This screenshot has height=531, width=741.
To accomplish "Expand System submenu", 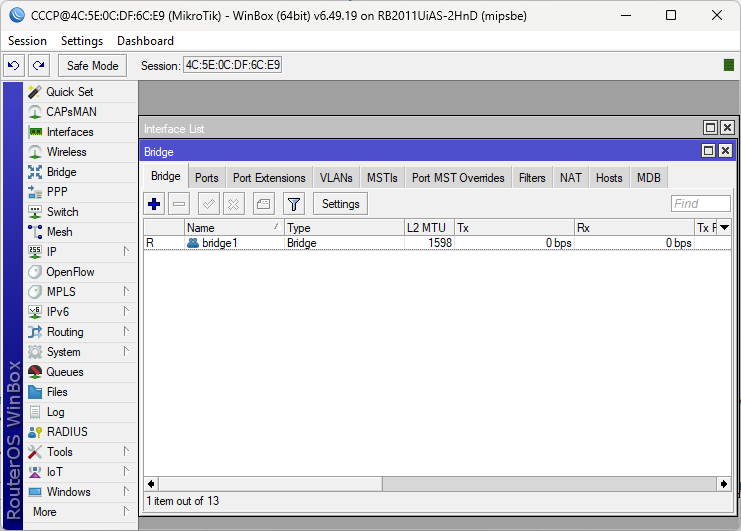I will [126, 351].
